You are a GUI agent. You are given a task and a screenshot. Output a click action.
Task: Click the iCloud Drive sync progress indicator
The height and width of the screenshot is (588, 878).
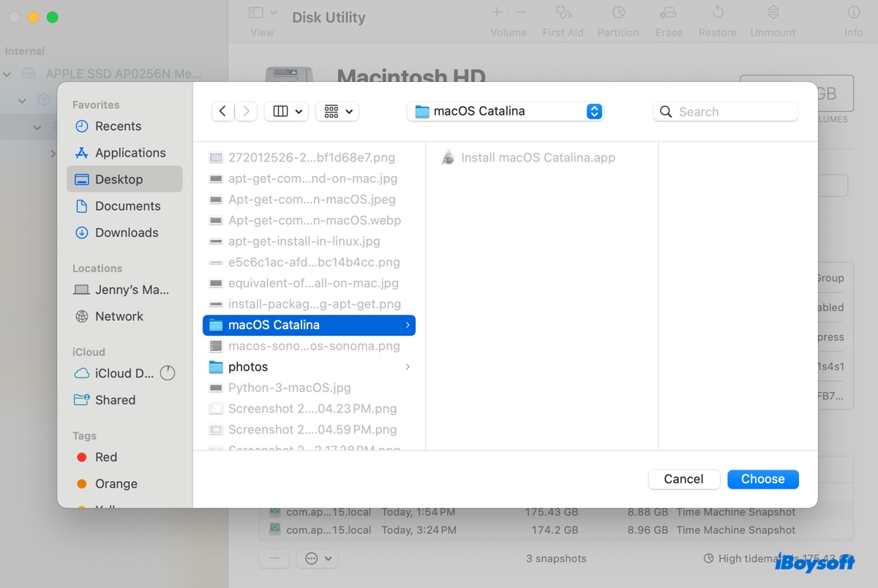click(x=168, y=373)
